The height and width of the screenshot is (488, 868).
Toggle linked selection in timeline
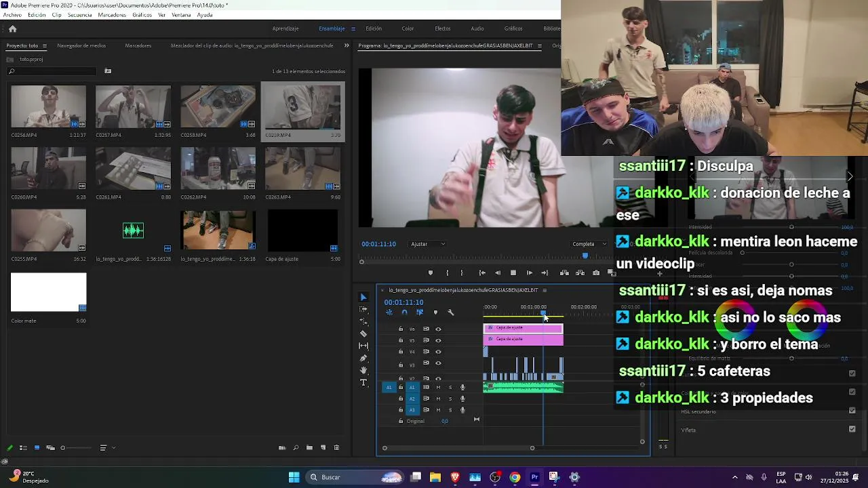coord(420,312)
